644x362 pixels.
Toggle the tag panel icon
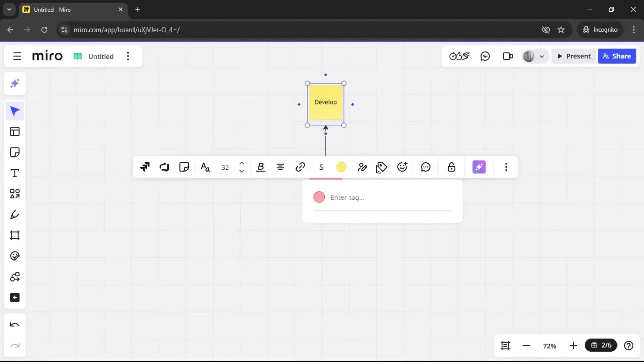tap(382, 167)
